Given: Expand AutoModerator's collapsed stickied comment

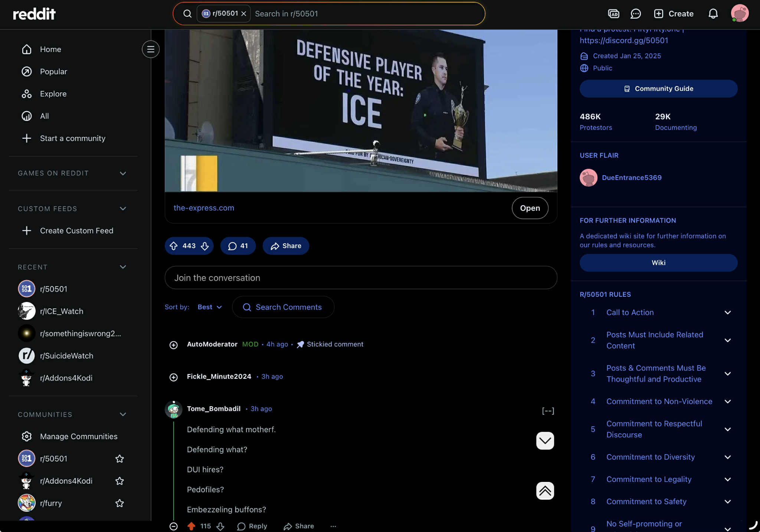Looking at the screenshot, I should coord(173,345).
